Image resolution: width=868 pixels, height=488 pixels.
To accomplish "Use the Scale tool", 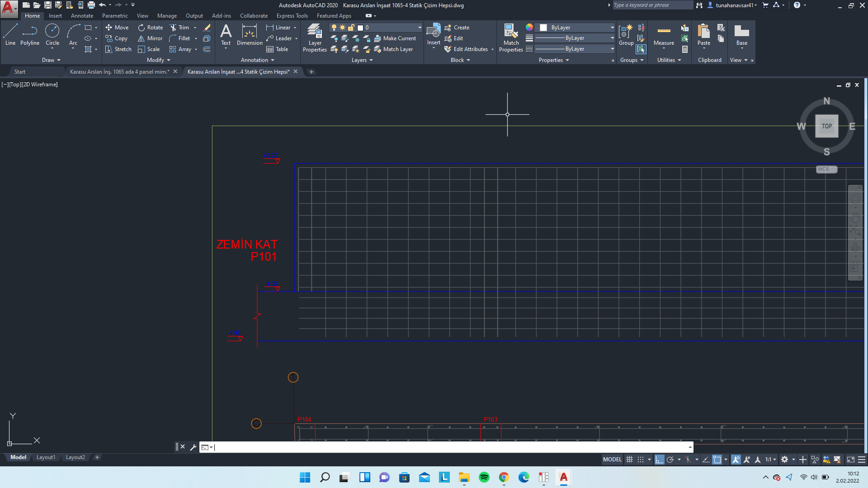I will pyautogui.click(x=149, y=49).
